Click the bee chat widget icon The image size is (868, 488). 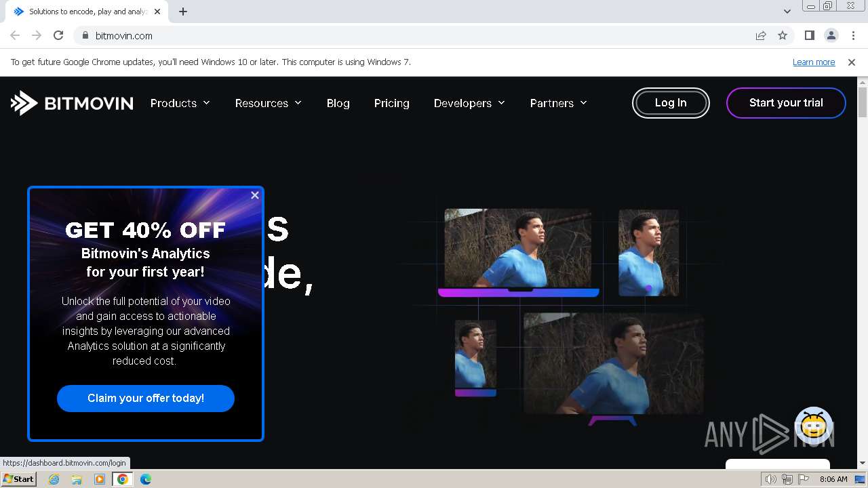point(814,425)
